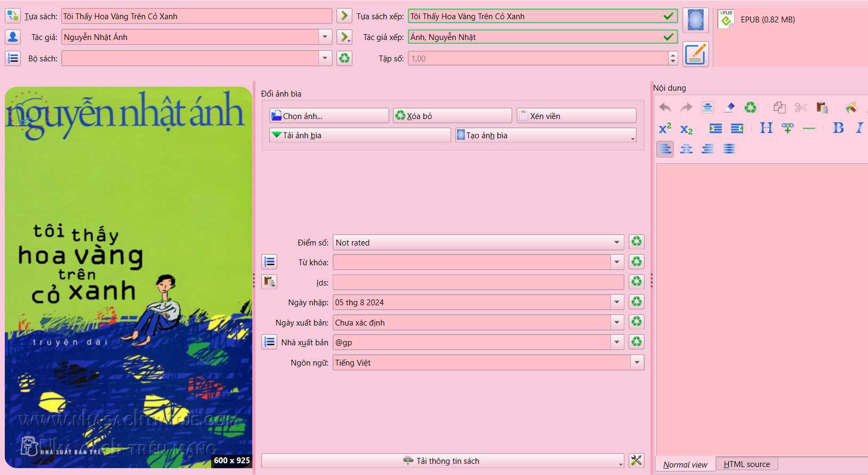Screen dimensions: 868x475
Task: Open the Điểm số rating dropdown
Action: point(617,242)
